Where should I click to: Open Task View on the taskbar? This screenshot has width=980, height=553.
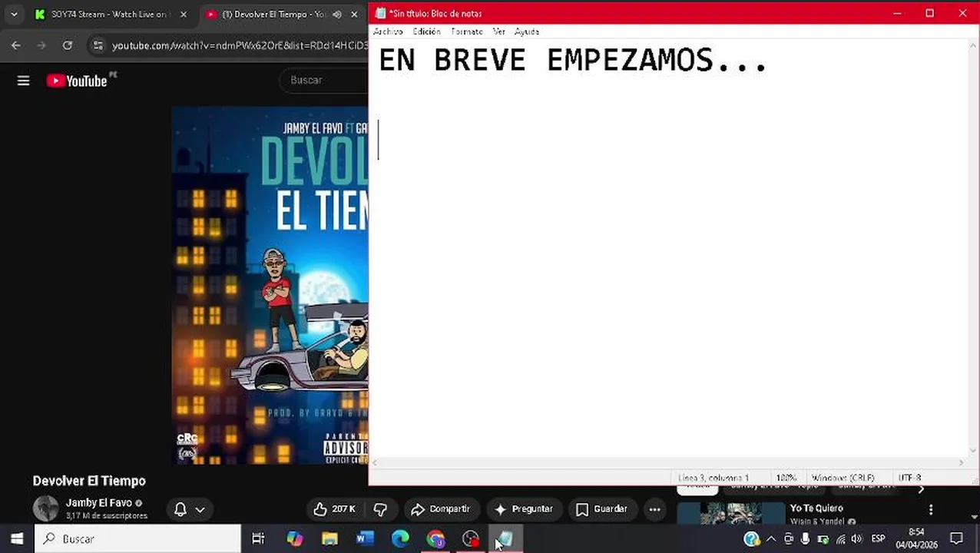(258, 538)
